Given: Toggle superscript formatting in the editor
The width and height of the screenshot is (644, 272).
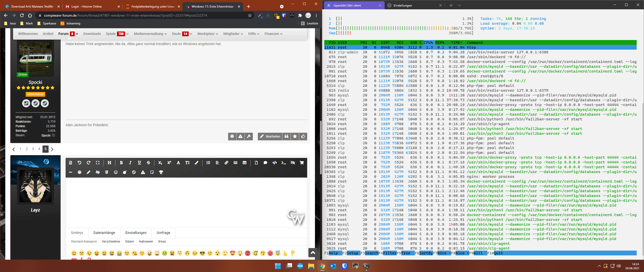Looking at the screenshot, I should [x=169, y=163].
